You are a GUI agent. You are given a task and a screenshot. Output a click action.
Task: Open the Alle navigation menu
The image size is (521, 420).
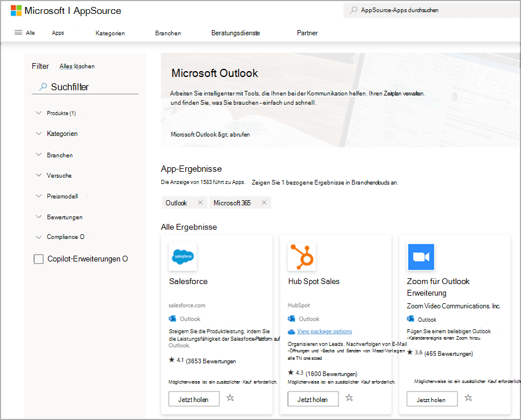pyautogui.click(x=30, y=32)
